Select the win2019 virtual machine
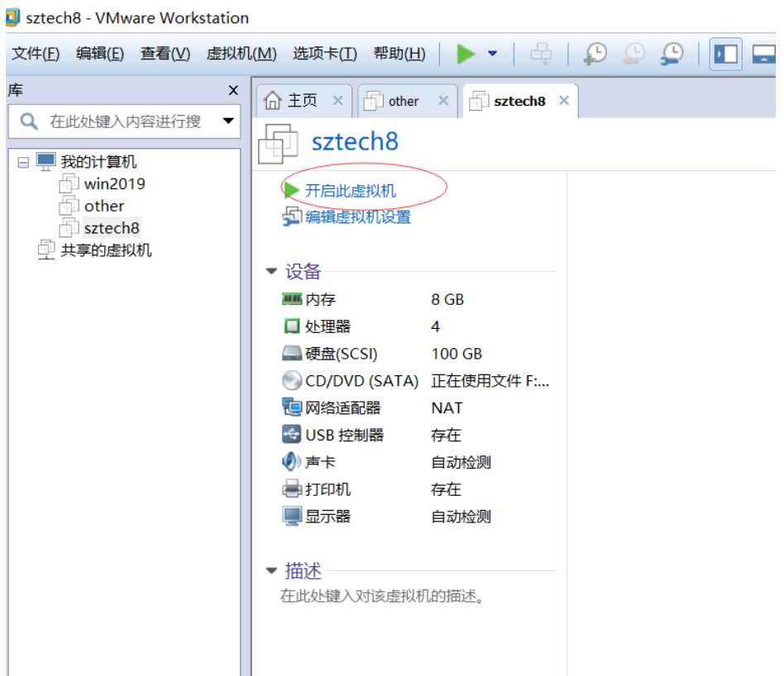 point(114,183)
